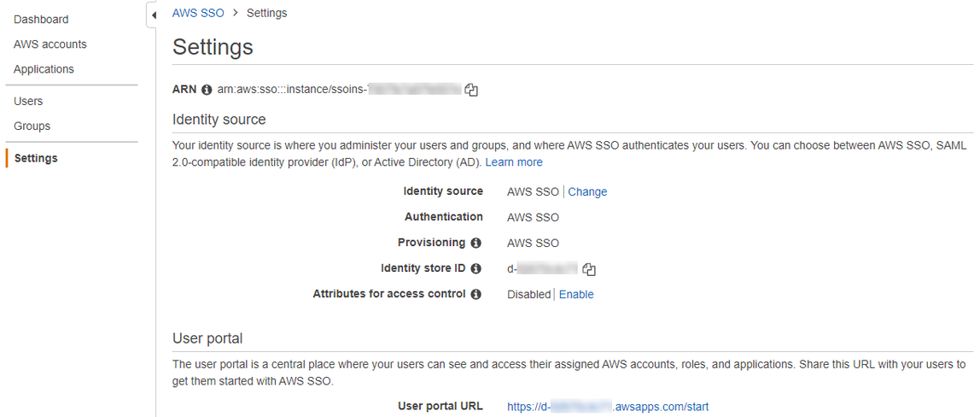Copy the instance ARN with the copy icon
The height and width of the screenshot is (417, 980).
(472, 90)
